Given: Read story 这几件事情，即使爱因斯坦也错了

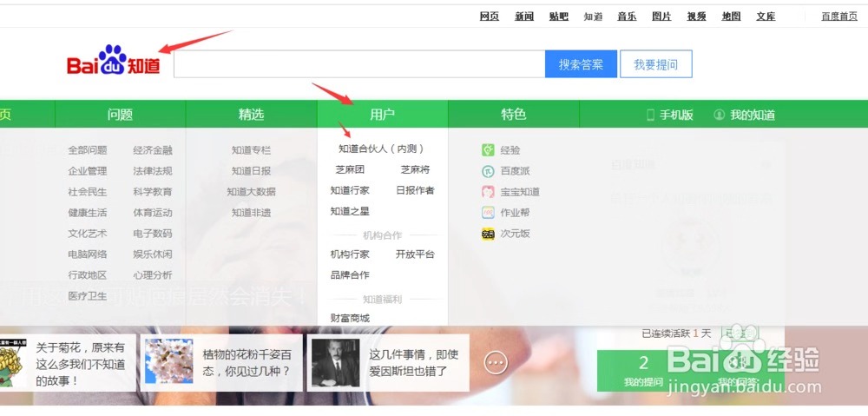Looking at the screenshot, I should click(x=414, y=363).
